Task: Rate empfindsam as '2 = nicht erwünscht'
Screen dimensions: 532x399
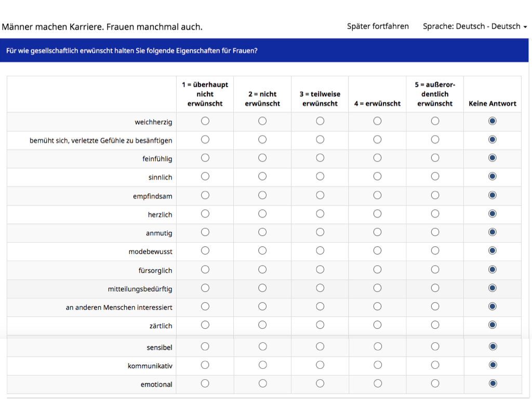Action: 262,195
